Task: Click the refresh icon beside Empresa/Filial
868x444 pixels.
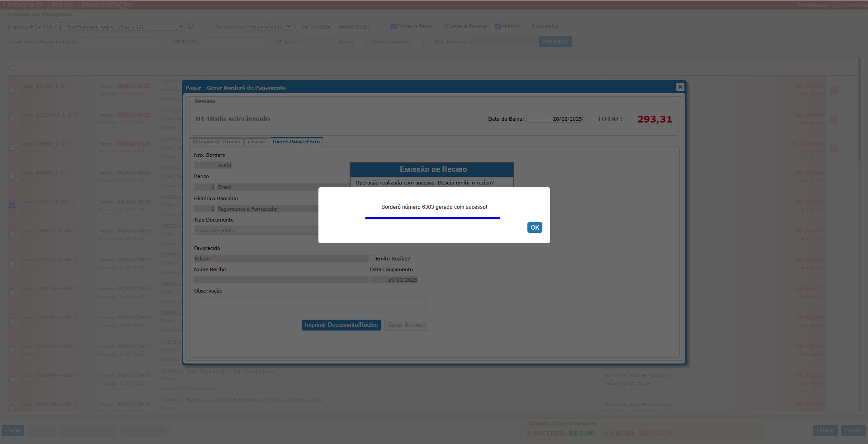Action: [x=190, y=27]
